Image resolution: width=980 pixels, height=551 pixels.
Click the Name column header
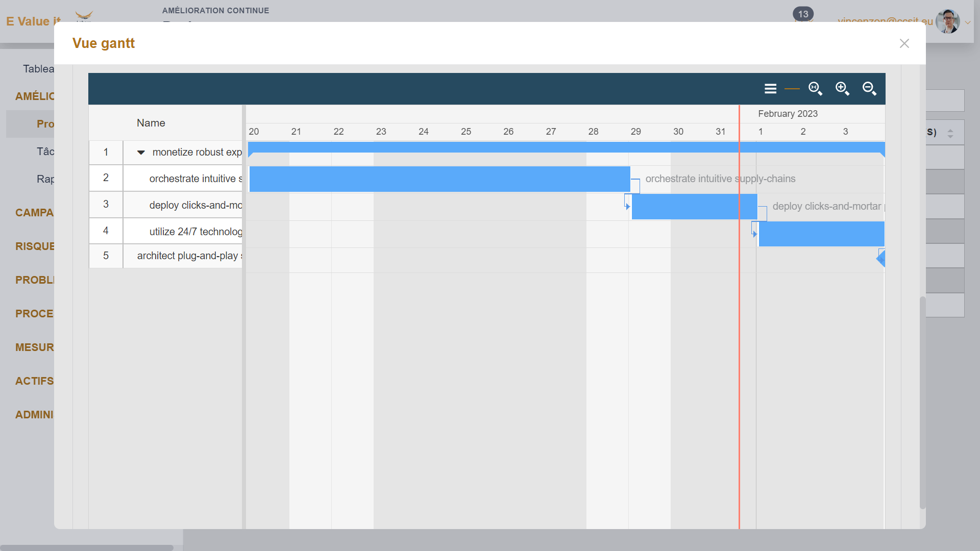[x=151, y=123]
